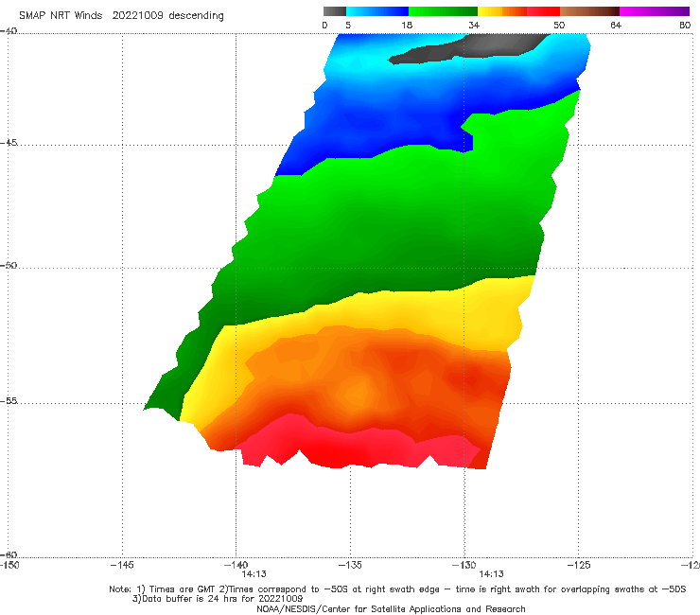
Task: Click the latitude label '-45'
Action: click(x=9, y=143)
